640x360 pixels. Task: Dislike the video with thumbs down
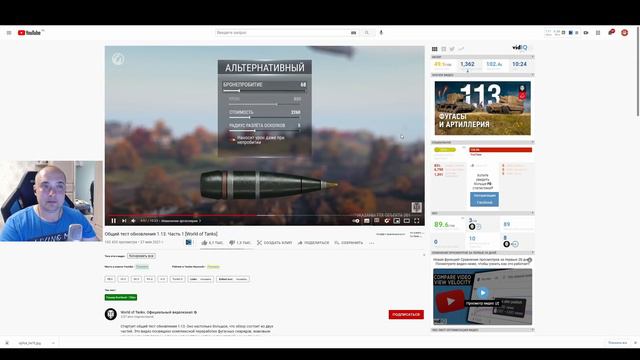point(240,243)
